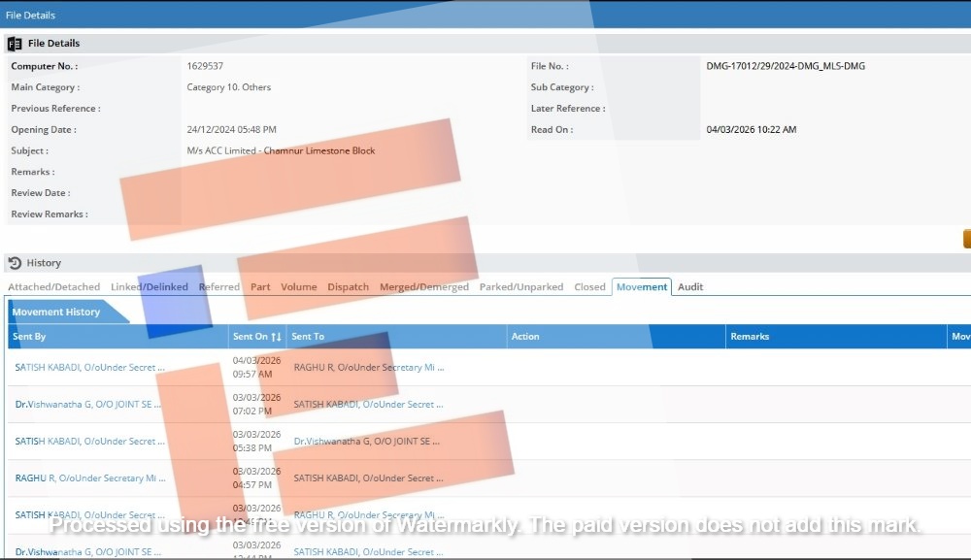
Task: Open the Part tab
Action: click(x=260, y=287)
